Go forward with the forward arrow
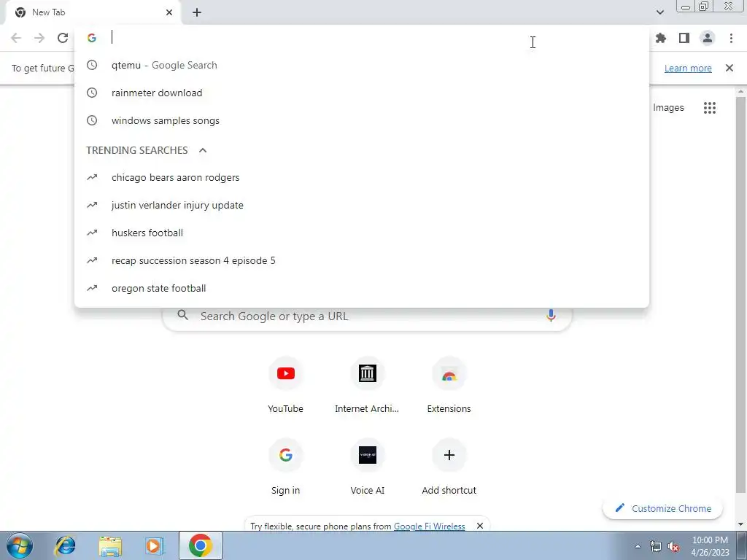Screen dimensions: 747x560 [x=39, y=38]
